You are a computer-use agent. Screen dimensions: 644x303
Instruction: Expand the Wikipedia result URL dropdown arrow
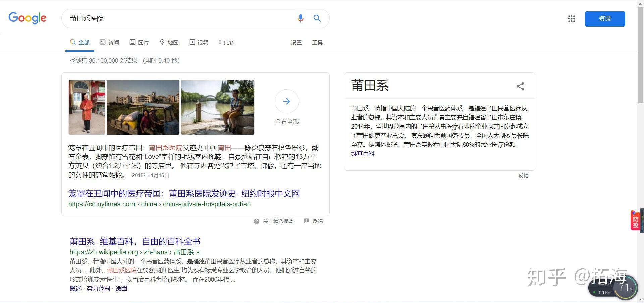pos(198,252)
